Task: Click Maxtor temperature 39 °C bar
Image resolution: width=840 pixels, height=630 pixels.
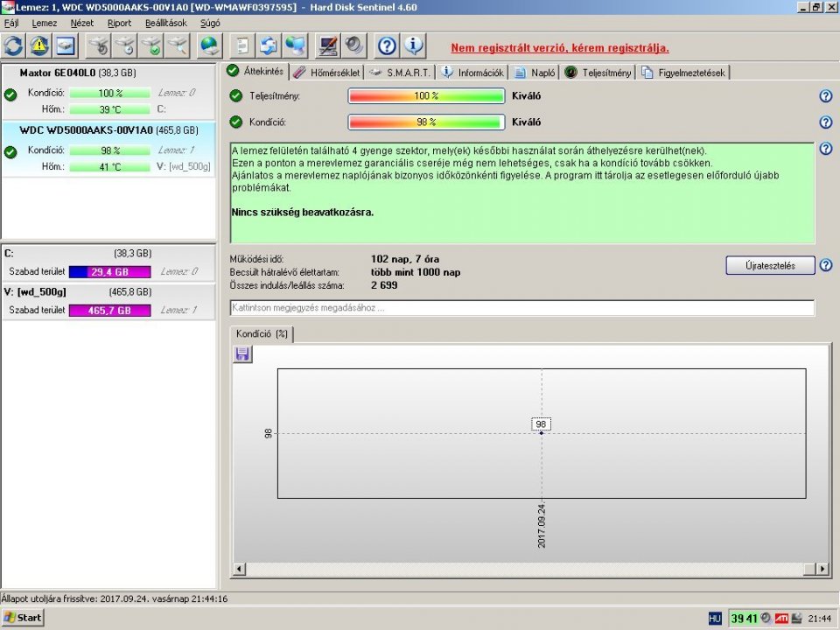Action: tap(110, 109)
